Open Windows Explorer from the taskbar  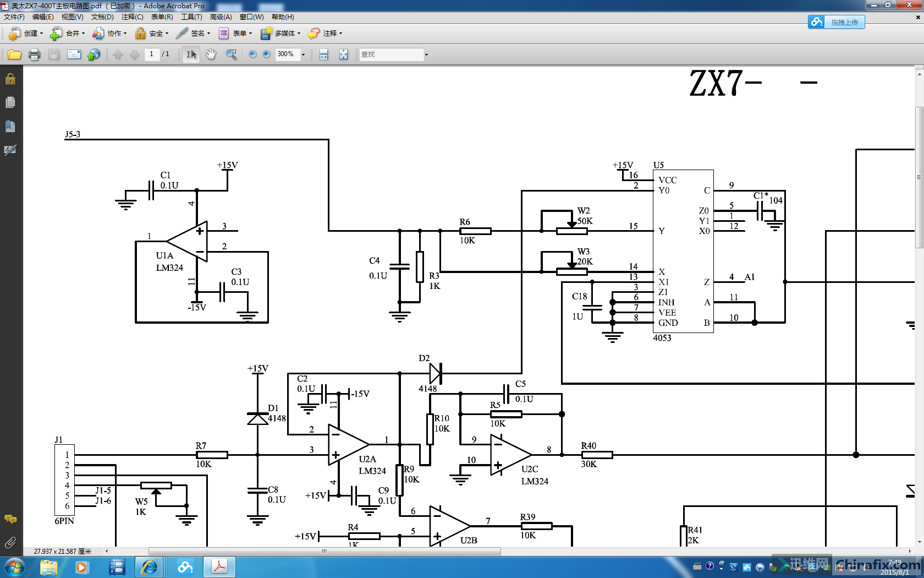tap(49, 567)
